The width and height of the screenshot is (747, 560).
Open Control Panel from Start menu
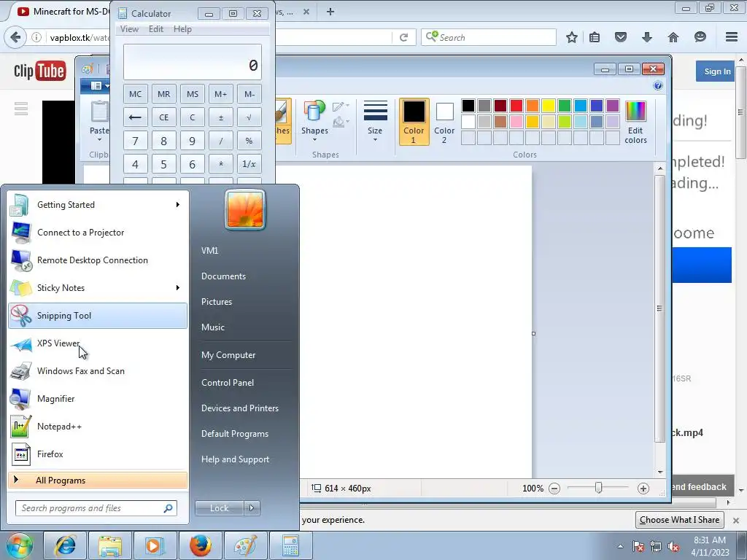228,383
